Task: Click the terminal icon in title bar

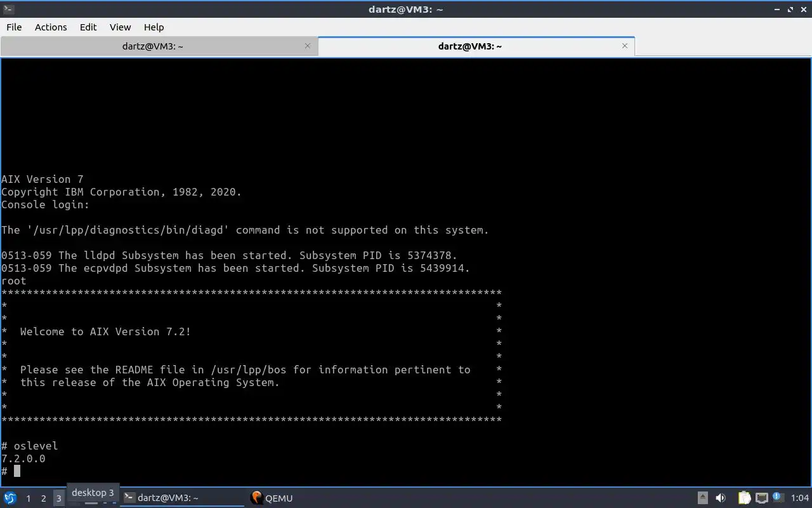Action: 8,9
